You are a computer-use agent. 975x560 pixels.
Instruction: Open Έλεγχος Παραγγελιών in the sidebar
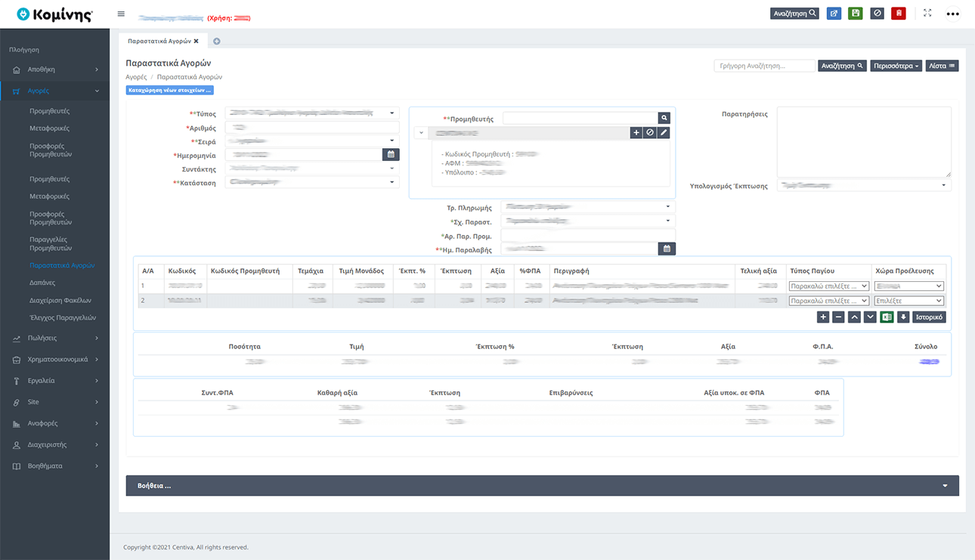coord(63,317)
